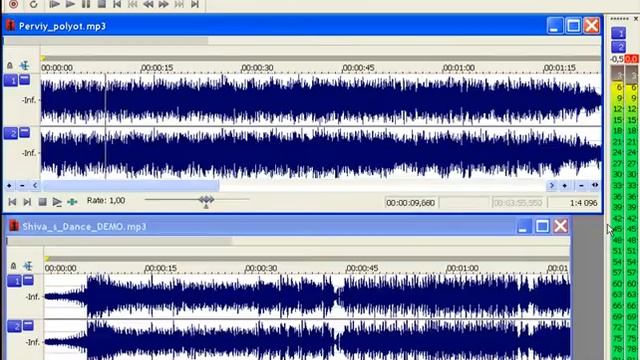Toggle Loop Playback in the top toolbar
The image size is (640, 360).
[x=33, y=4]
